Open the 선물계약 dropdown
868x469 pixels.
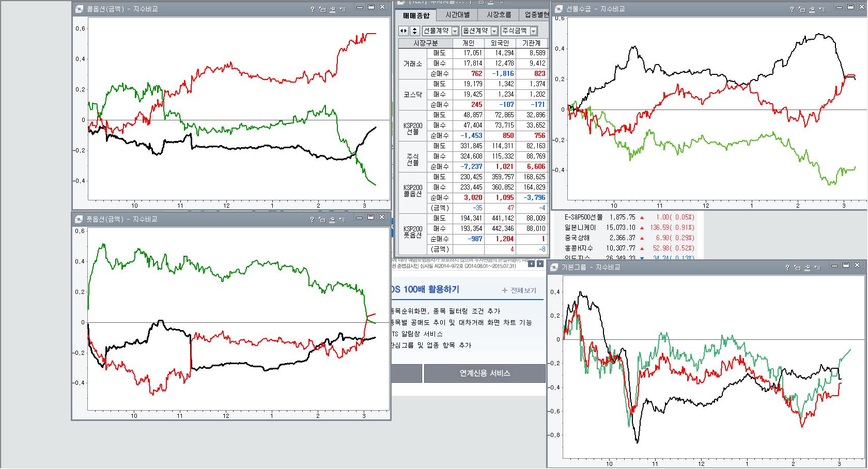point(440,31)
